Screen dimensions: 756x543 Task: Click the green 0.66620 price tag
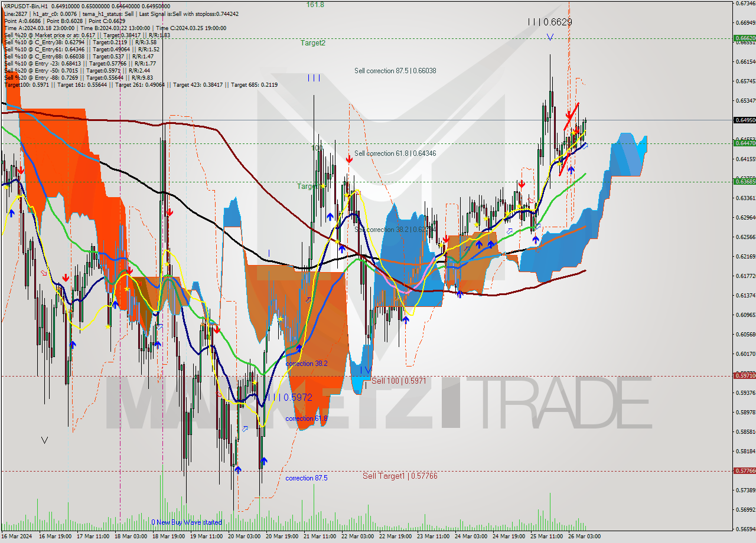744,38
